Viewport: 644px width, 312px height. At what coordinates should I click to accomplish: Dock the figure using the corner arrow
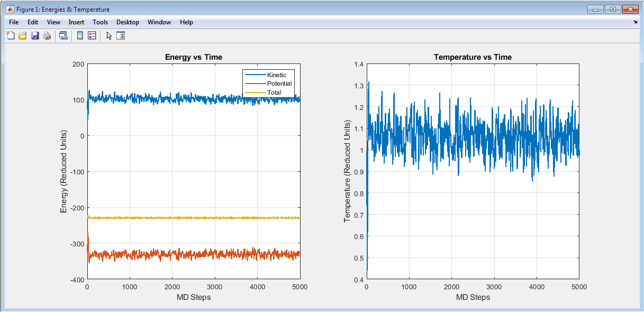635,22
